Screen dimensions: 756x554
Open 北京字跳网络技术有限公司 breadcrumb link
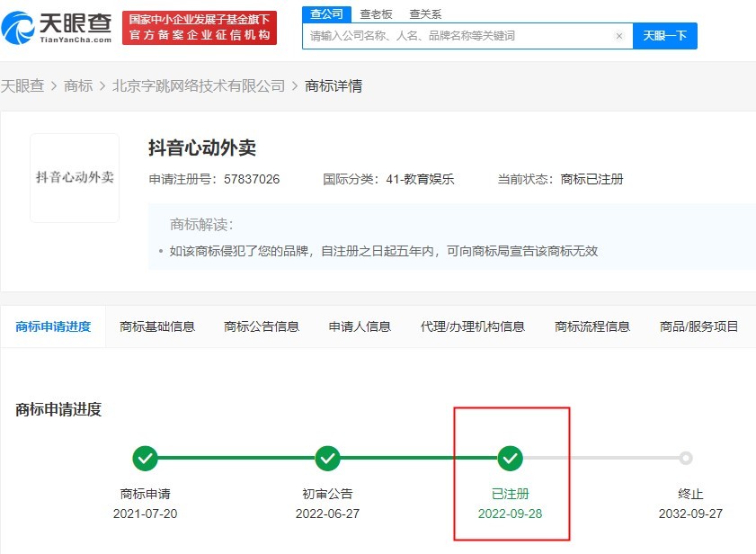199,86
